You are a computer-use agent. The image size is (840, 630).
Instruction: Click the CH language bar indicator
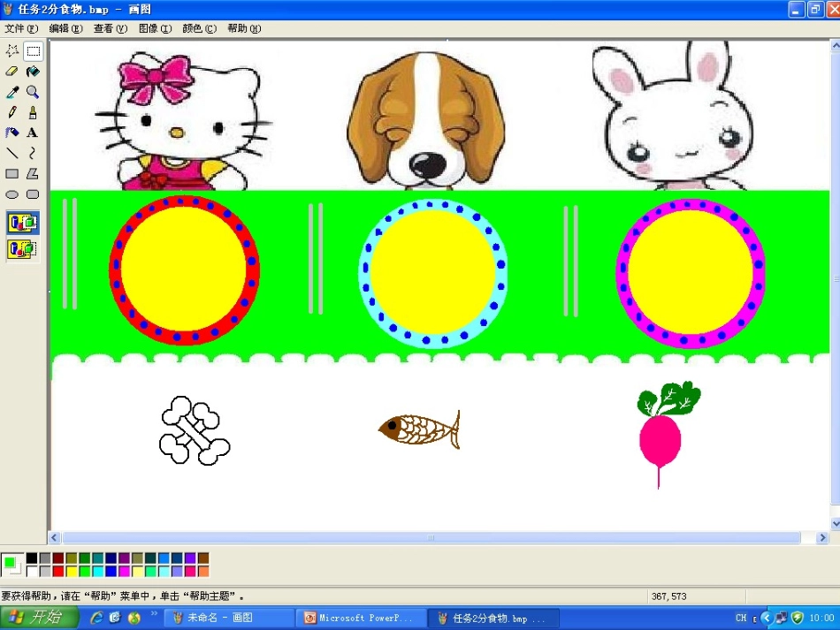click(x=741, y=618)
